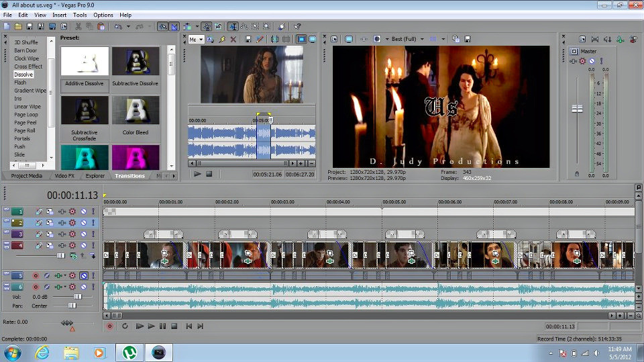
Task: Undo the last action
Action: coord(118,26)
